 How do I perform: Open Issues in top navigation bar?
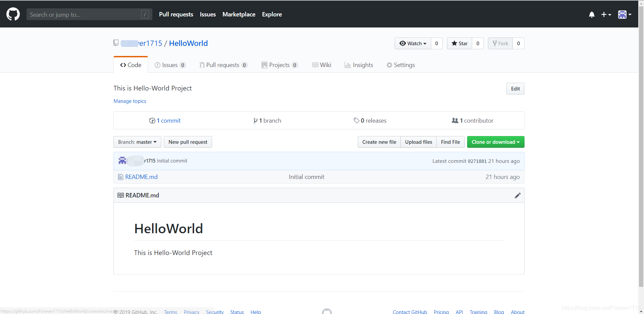point(208,14)
